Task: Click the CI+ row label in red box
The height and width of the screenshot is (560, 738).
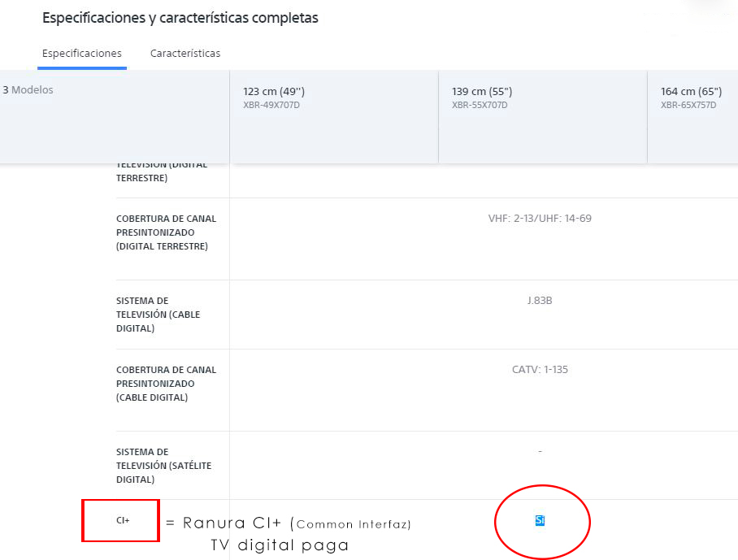Action: [122, 521]
